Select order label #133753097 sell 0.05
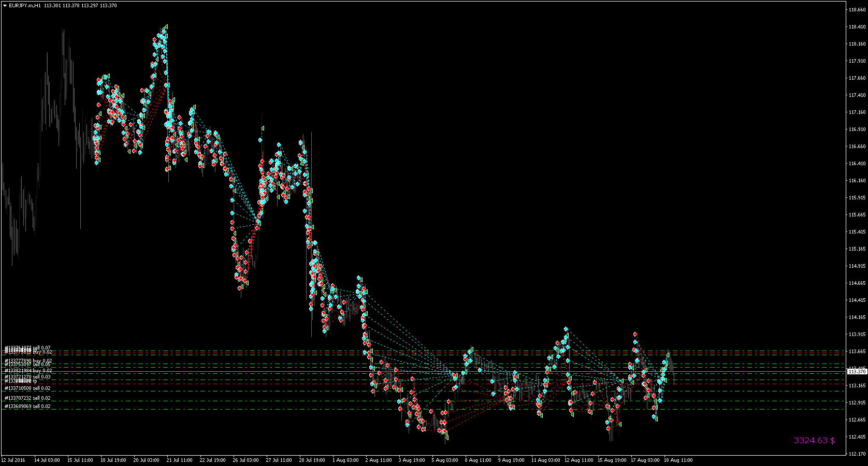The width and height of the screenshot is (868, 466). click(27, 365)
